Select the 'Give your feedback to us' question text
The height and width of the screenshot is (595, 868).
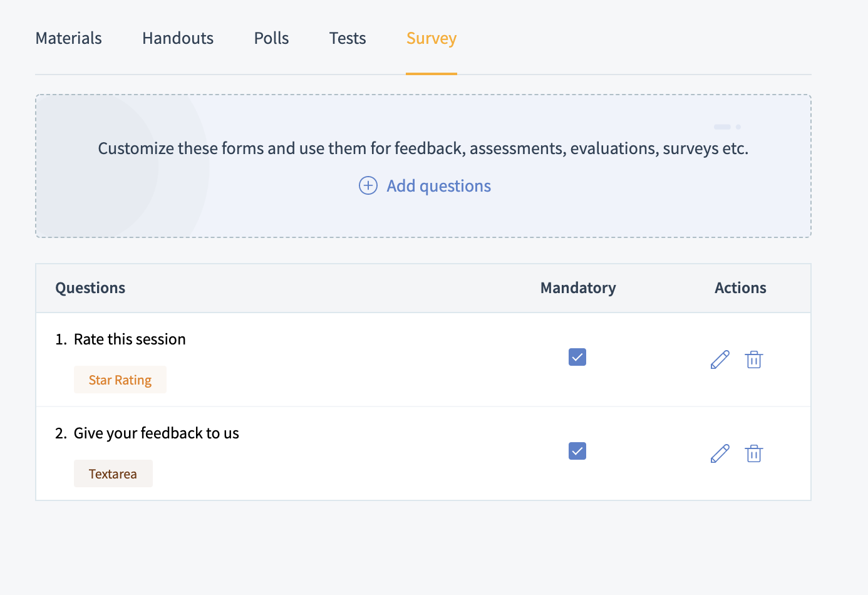157,433
